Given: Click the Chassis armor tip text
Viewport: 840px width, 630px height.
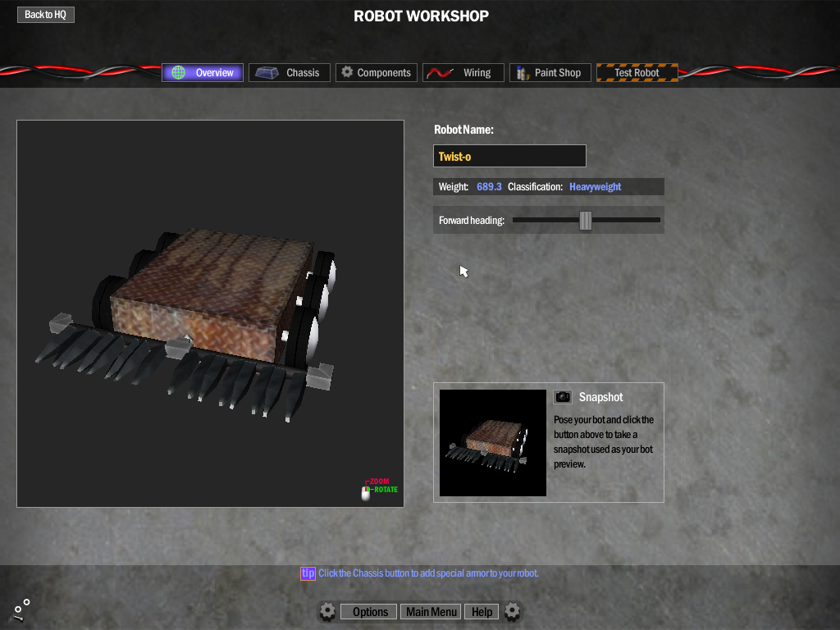Looking at the screenshot, I should click(x=428, y=573).
